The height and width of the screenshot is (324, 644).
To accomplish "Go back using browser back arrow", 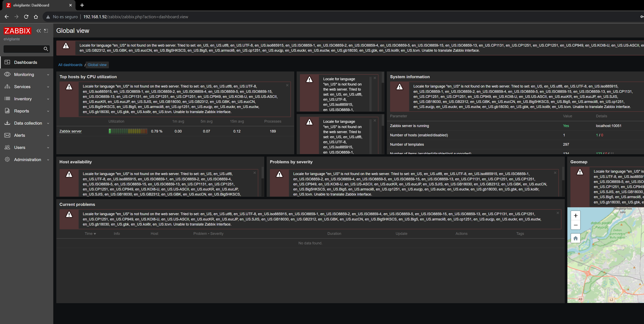I will point(7,17).
